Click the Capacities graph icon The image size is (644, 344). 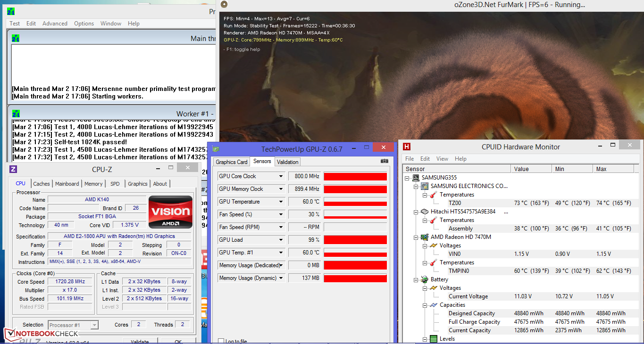pos(433,305)
